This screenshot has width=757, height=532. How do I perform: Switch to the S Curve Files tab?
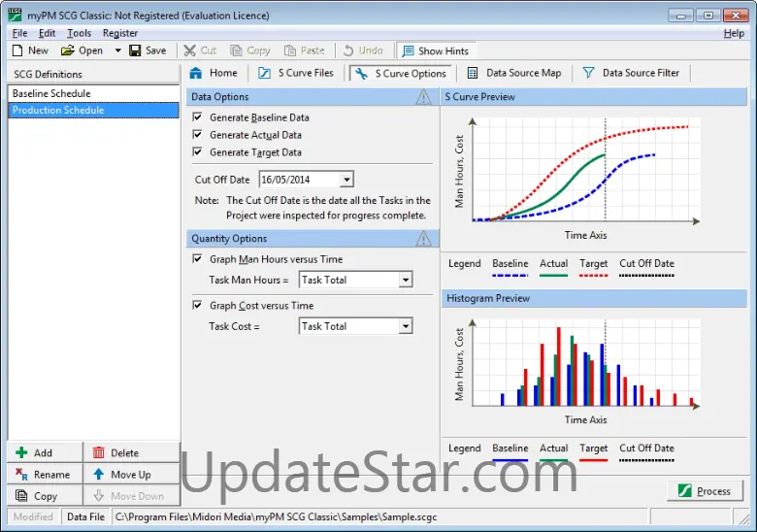[295, 73]
